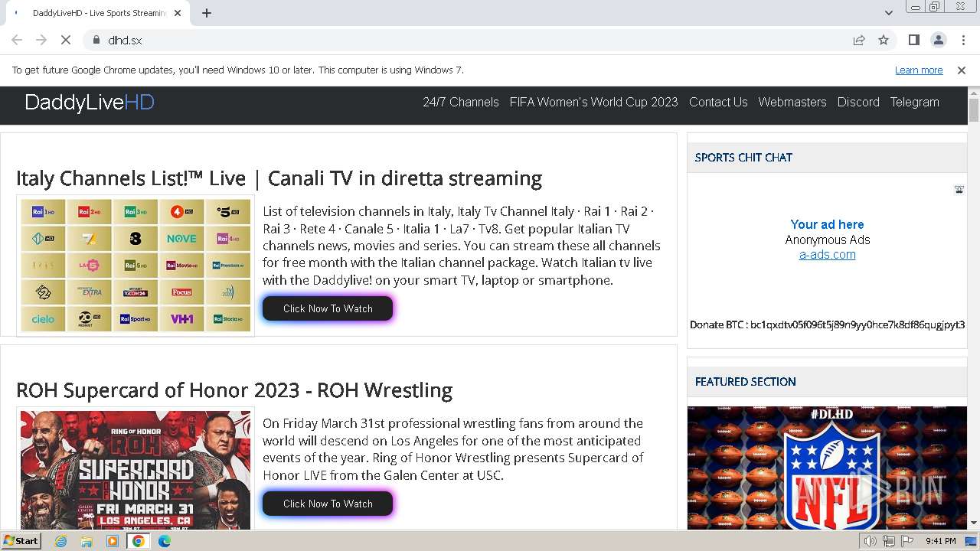Click Now To Watch ROH Supercard
Viewport: 980px width, 551px height.
tap(328, 504)
